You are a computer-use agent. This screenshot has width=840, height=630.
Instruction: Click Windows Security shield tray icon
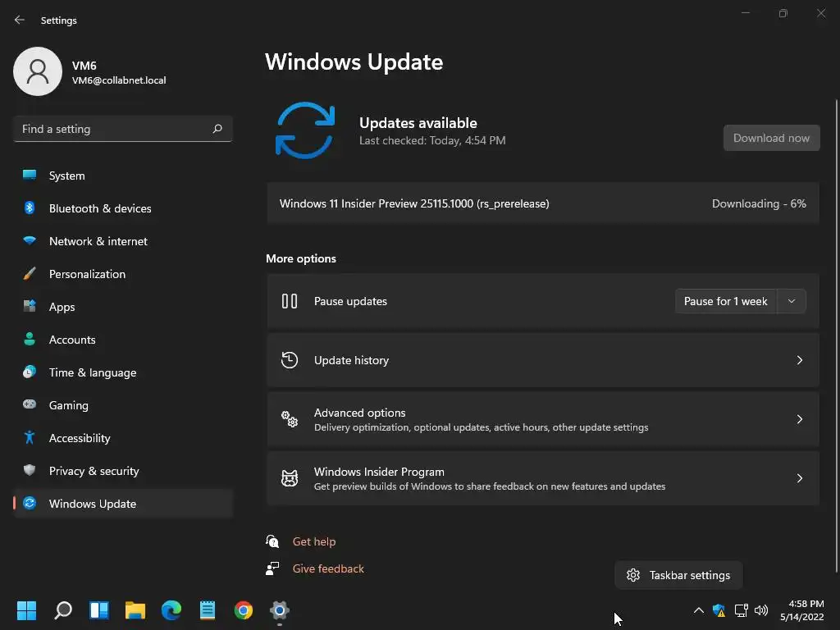(719, 610)
